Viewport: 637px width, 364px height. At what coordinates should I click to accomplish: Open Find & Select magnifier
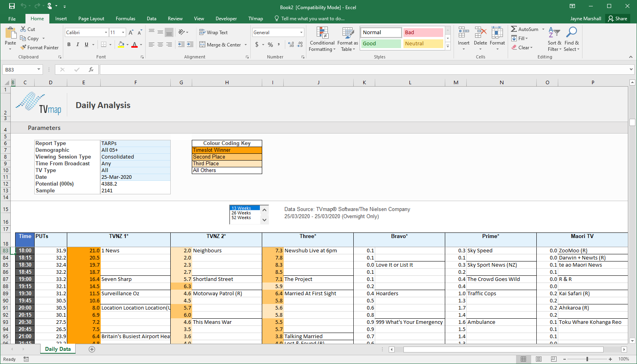(572, 39)
